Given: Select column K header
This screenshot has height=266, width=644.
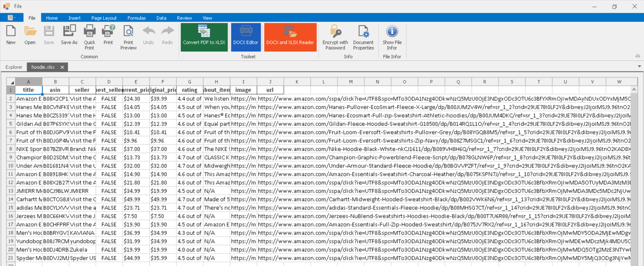Looking at the screenshot, I should [297, 82].
